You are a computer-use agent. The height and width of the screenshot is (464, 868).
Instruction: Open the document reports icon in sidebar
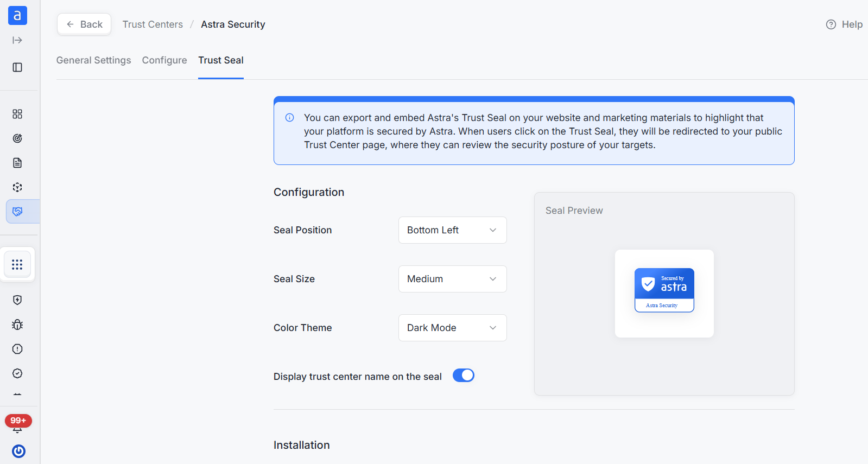(17, 163)
